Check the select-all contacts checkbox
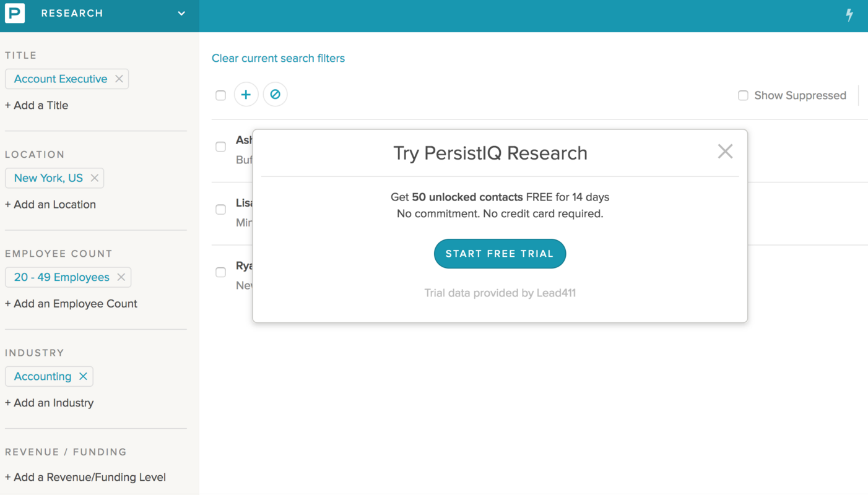Viewport: 868px width, 495px height. (220, 95)
